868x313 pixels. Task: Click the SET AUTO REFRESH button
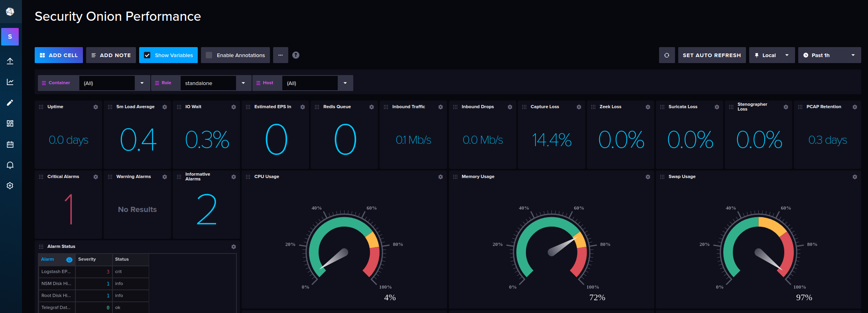[712, 55]
